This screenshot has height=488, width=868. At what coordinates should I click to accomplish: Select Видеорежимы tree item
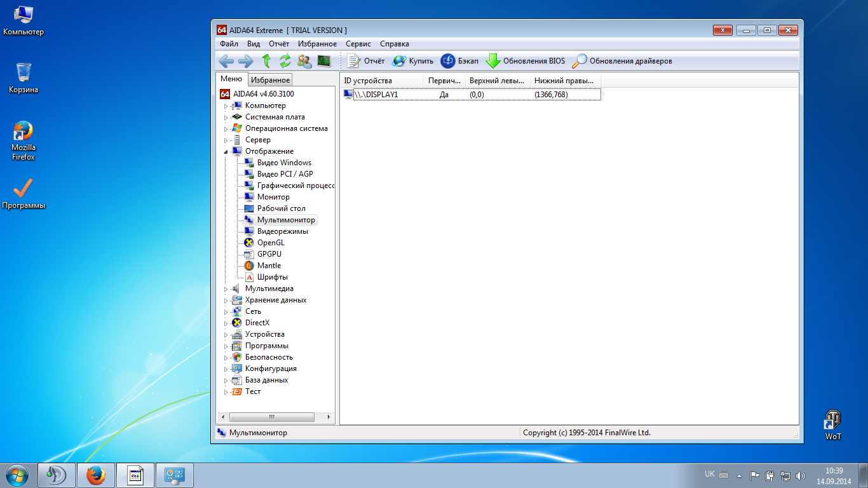[283, 231]
